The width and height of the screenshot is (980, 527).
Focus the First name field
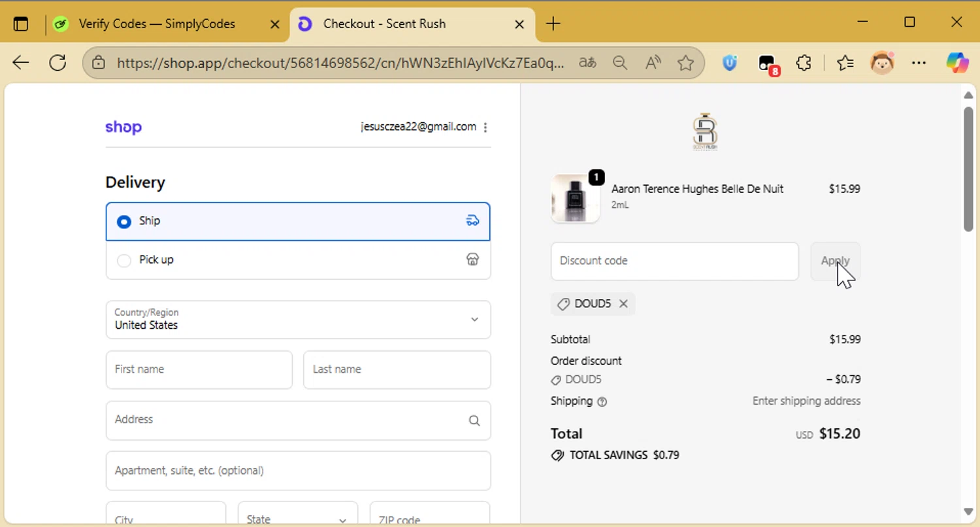(199, 369)
